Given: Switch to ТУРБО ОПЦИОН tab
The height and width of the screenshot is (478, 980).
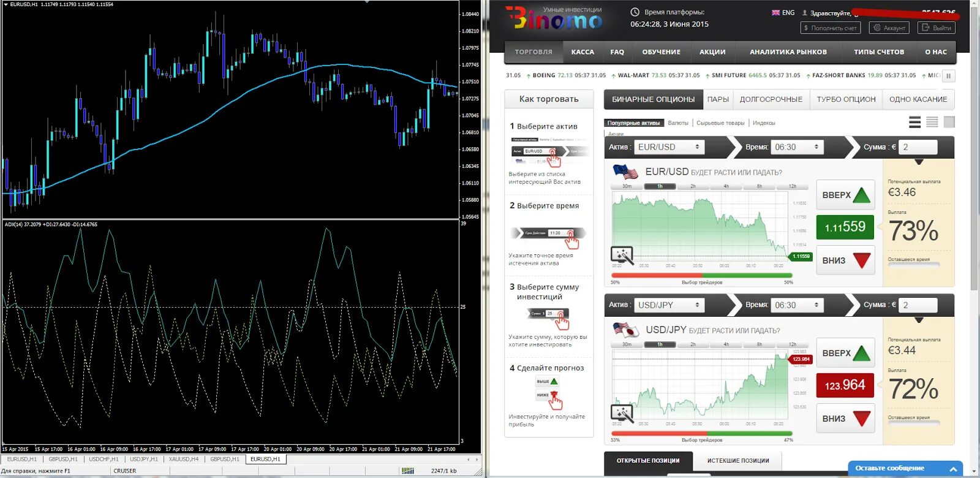Looking at the screenshot, I should [x=846, y=99].
